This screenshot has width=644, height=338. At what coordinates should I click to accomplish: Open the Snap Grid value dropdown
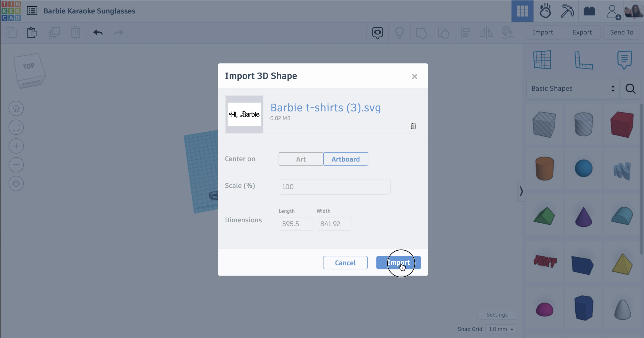pyautogui.click(x=501, y=329)
